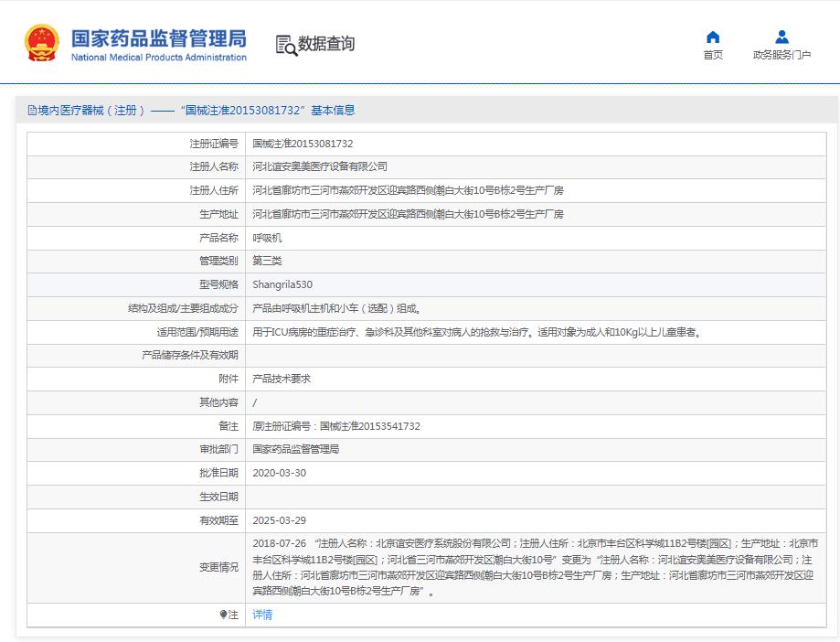Click the approval date 2020-03-30
The height and width of the screenshot is (642, 840).
pos(279,473)
